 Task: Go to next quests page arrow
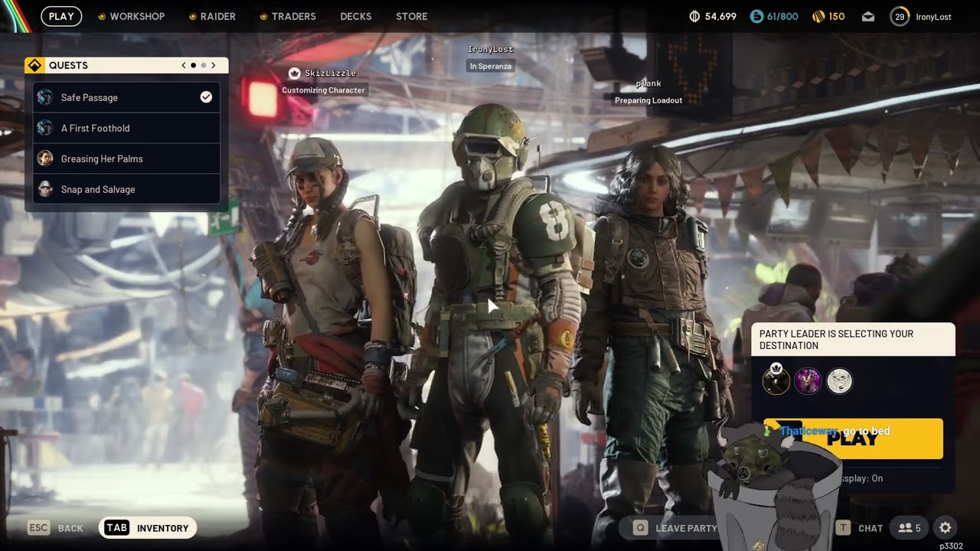pyautogui.click(x=214, y=65)
